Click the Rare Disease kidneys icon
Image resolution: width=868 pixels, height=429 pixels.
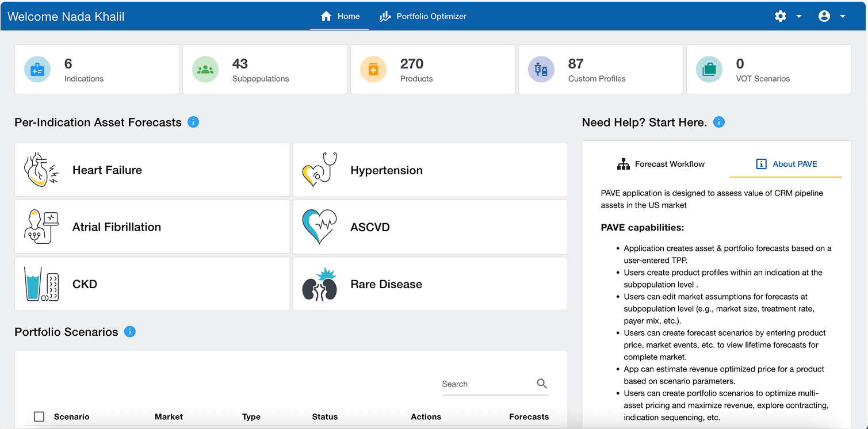[320, 284]
